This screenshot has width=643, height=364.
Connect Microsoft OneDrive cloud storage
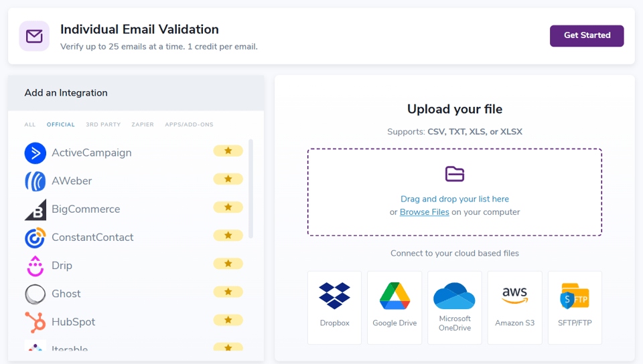(455, 308)
